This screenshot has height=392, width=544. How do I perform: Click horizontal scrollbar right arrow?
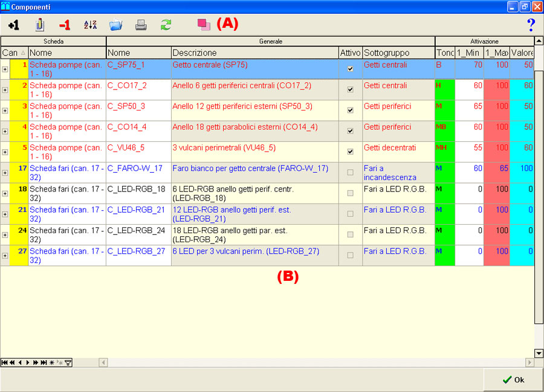[x=529, y=362]
